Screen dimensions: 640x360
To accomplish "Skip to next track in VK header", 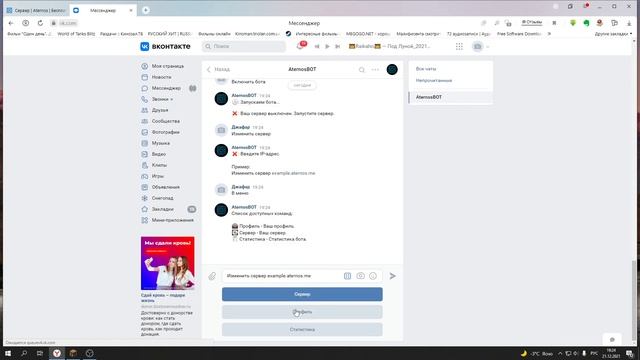I will (338, 47).
